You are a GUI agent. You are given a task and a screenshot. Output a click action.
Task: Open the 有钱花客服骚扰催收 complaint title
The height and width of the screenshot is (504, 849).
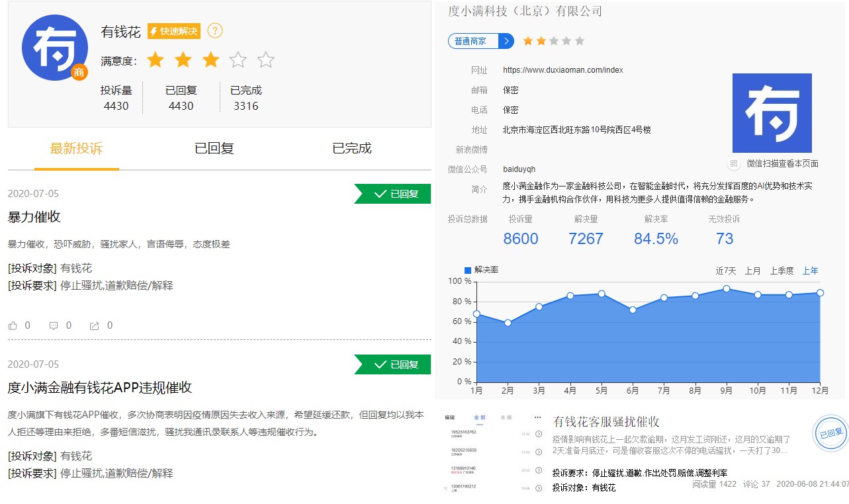click(606, 422)
